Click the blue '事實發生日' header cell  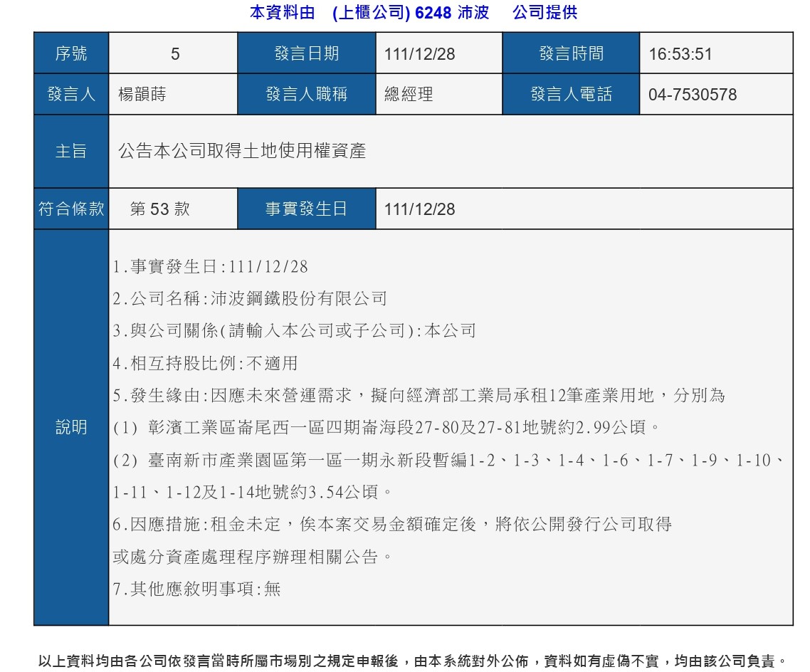coord(306,209)
